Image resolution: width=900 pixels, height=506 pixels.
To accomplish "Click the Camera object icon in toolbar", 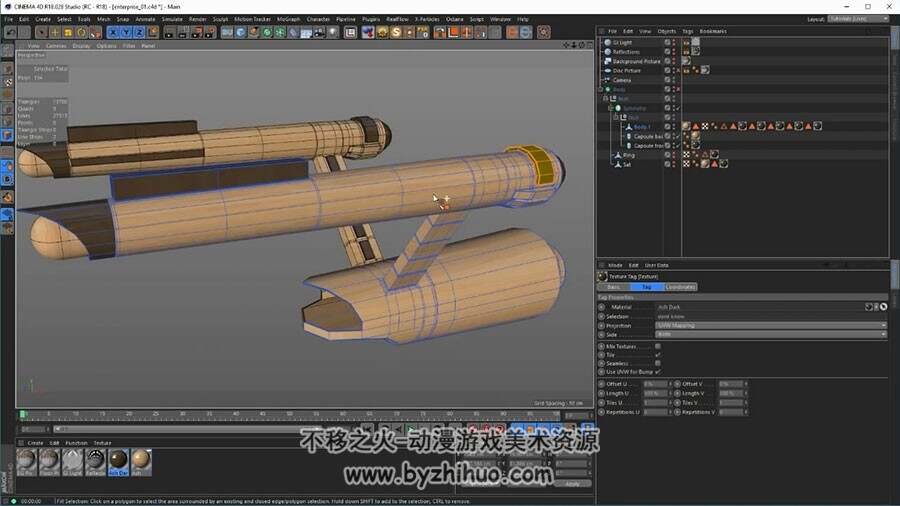I will coord(319,33).
